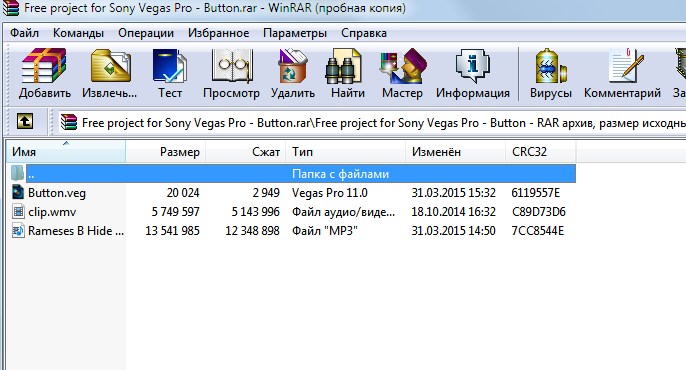Click the size value 20 024

[183, 193]
